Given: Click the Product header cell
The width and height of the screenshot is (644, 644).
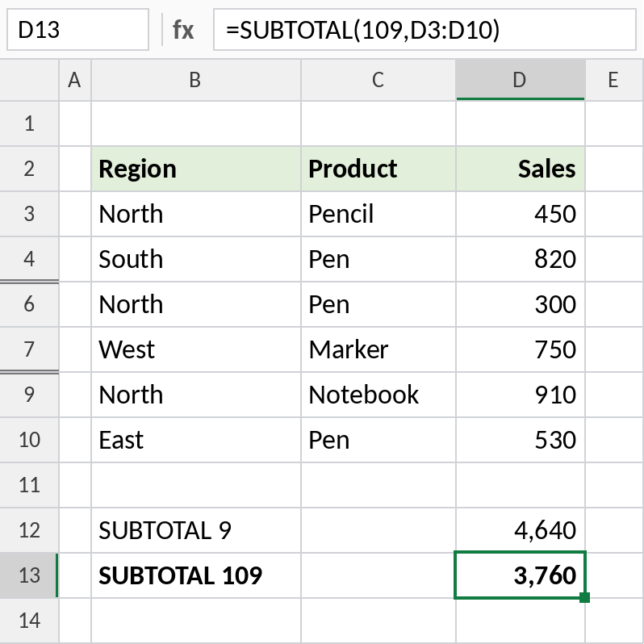Looking at the screenshot, I should point(378,169).
